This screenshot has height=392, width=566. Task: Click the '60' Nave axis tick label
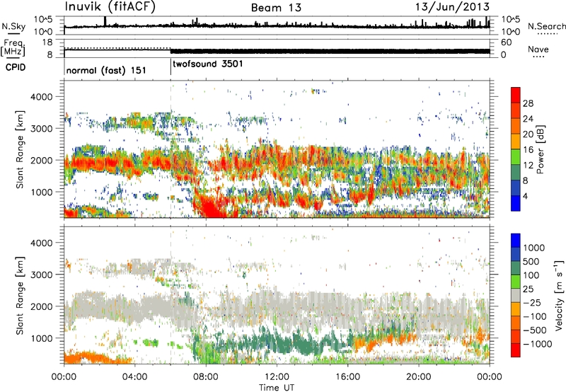pyautogui.click(x=507, y=42)
